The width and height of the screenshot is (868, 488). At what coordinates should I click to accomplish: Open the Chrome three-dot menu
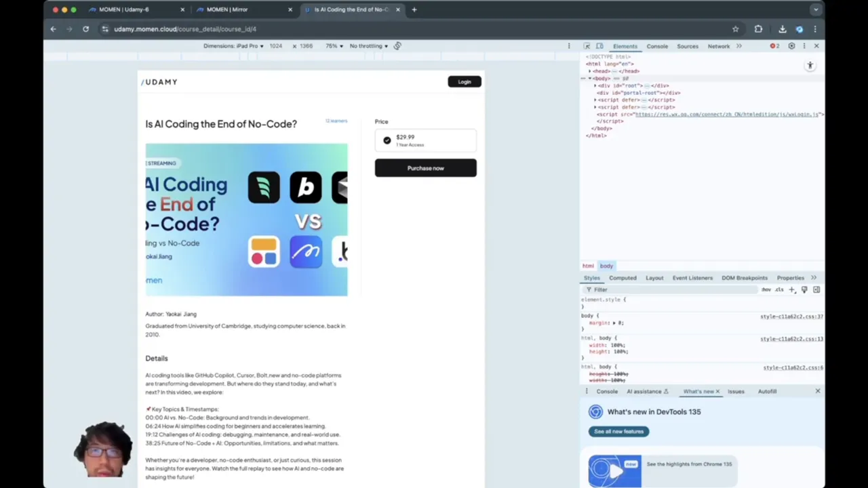(x=815, y=29)
